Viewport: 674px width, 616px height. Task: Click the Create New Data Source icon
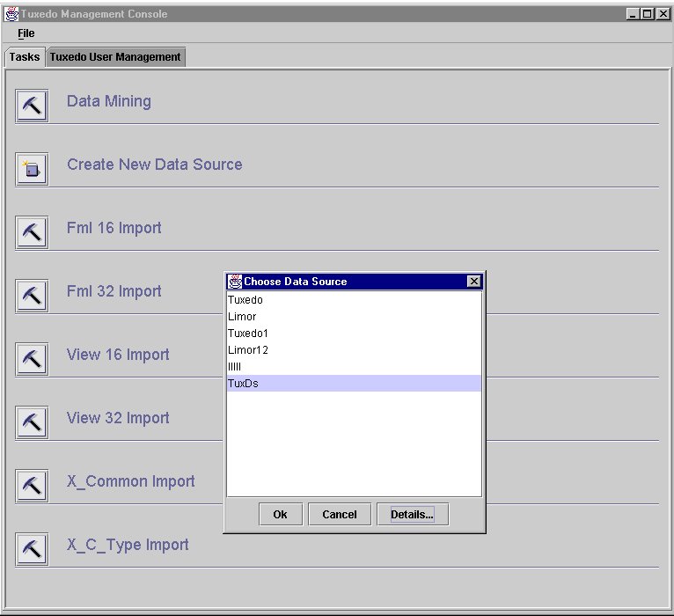tap(32, 169)
